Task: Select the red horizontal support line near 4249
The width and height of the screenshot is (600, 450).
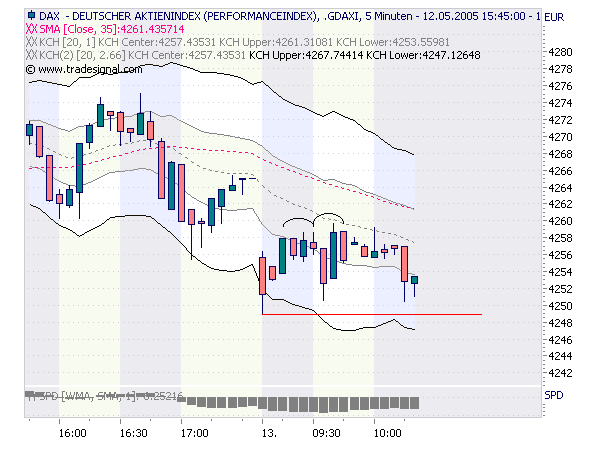Action: tap(372, 315)
